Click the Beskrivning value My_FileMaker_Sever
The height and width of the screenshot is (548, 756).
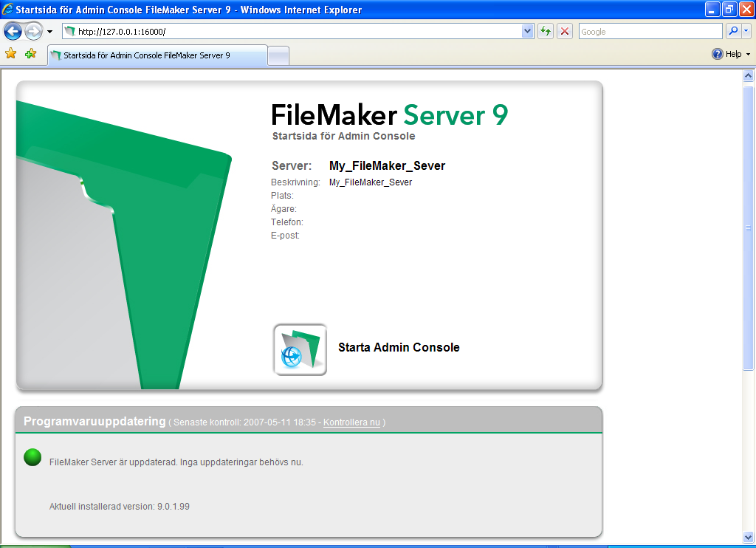click(x=371, y=182)
